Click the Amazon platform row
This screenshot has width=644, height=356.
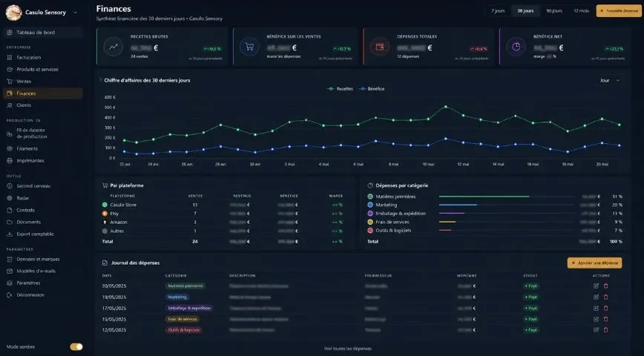224,222
